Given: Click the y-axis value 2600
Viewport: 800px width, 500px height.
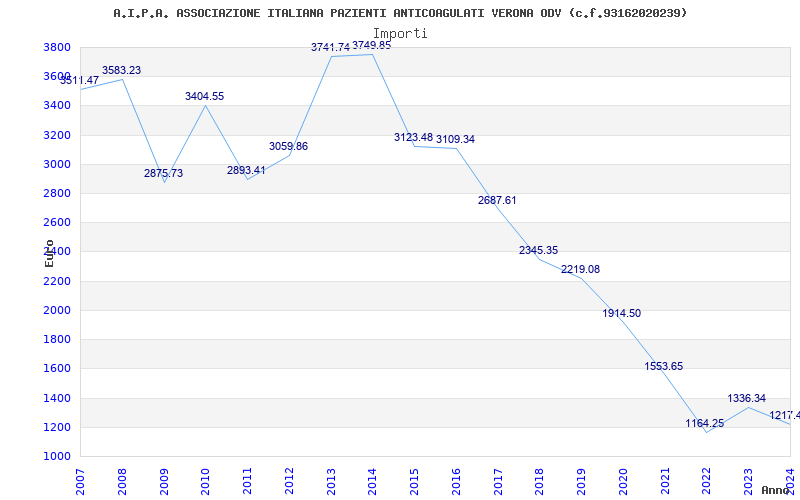Looking at the screenshot, I should (58, 222).
